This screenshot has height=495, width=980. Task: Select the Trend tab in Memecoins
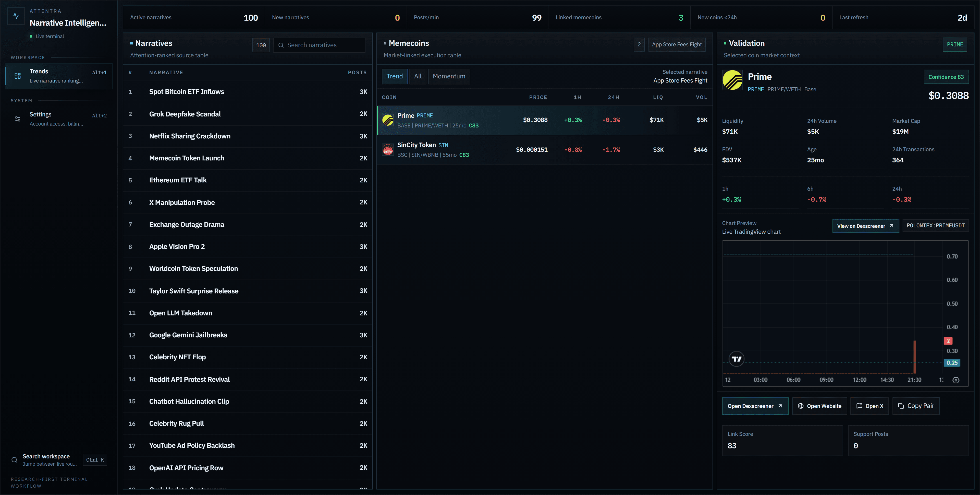(x=395, y=76)
